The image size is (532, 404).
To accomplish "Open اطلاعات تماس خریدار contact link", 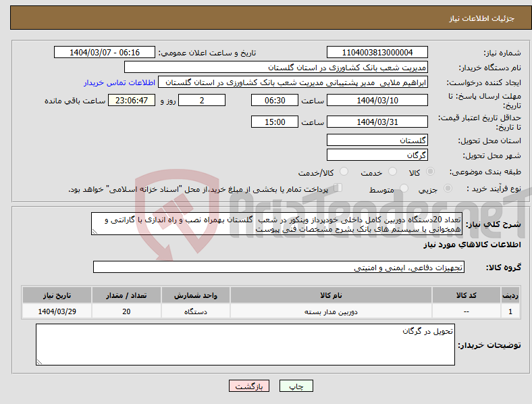I will pyautogui.click(x=119, y=82).
